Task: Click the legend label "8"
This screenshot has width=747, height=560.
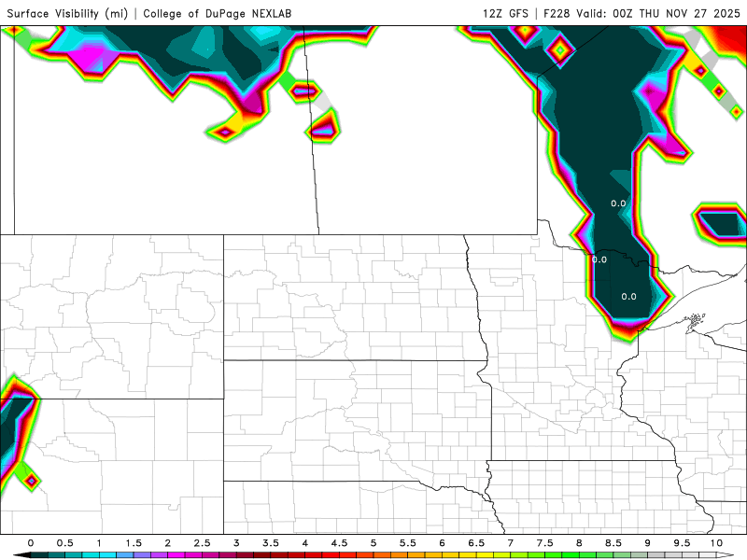Action: pyautogui.click(x=579, y=543)
